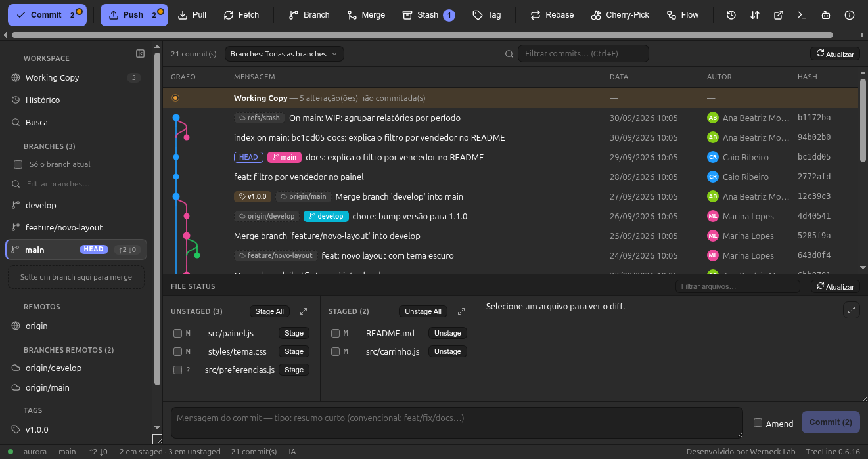The width and height of the screenshot is (868, 459).
Task: Open Working Copy in sidebar
Action: tap(76, 77)
